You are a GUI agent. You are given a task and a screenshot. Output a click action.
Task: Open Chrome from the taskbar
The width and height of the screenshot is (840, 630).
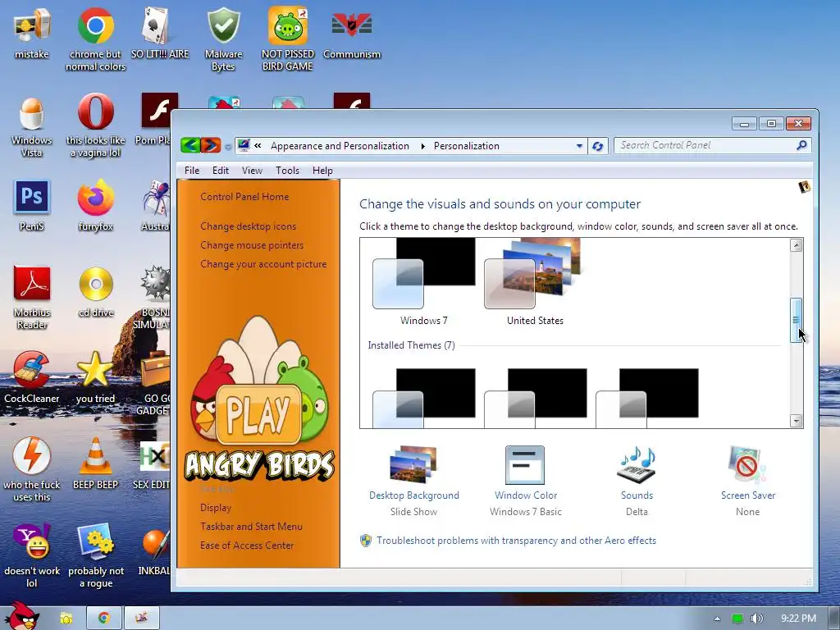pos(104,619)
